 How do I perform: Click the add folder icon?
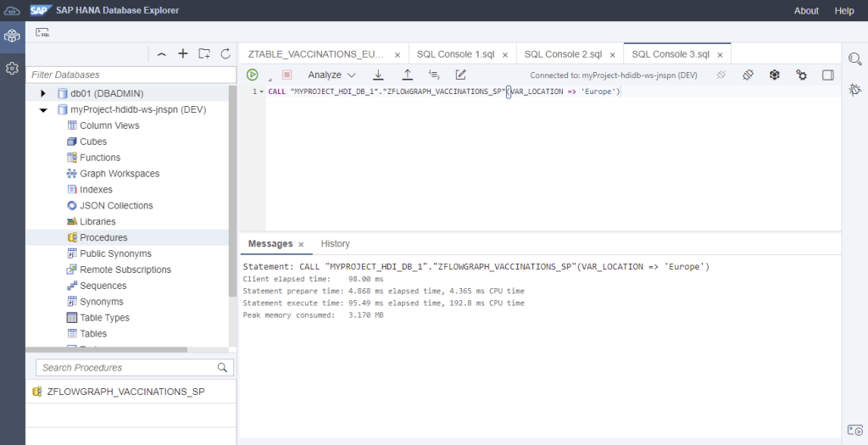pos(204,53)
